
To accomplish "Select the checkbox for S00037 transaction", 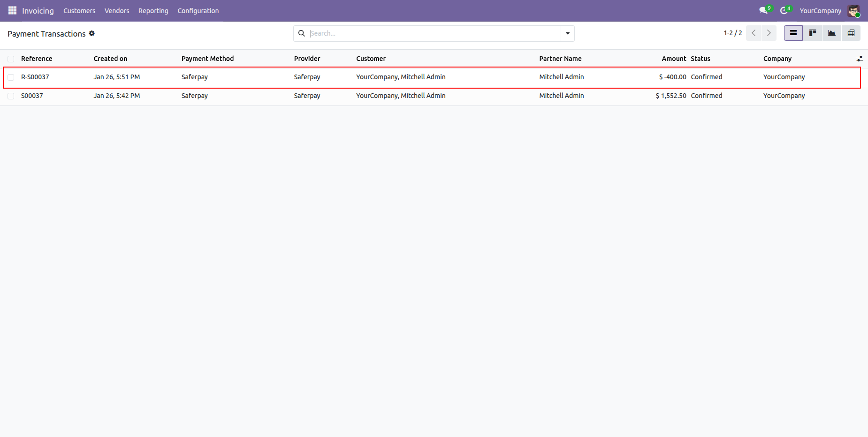I will pyautogui.click(x=11, y=96).
